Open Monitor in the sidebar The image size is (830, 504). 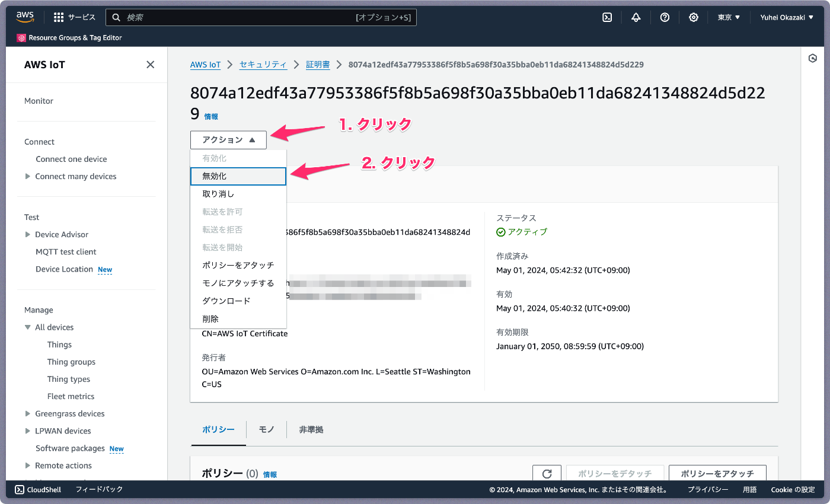(x=39, y=101)
